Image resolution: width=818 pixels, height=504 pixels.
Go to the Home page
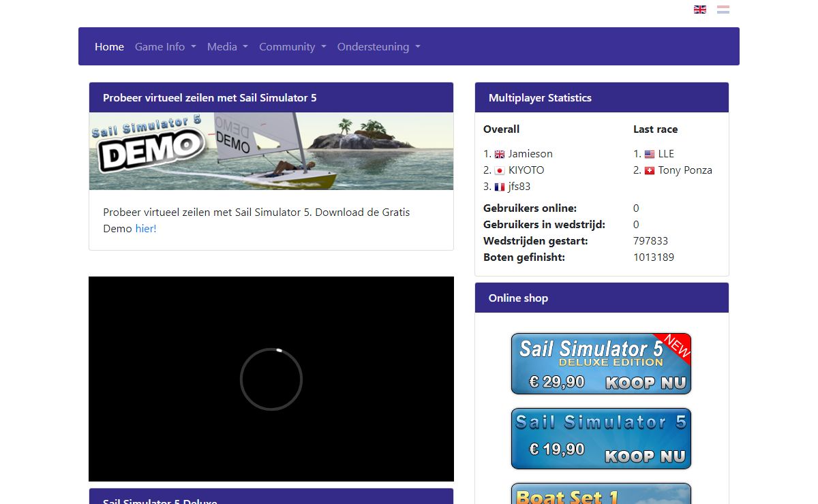(109, 46)
